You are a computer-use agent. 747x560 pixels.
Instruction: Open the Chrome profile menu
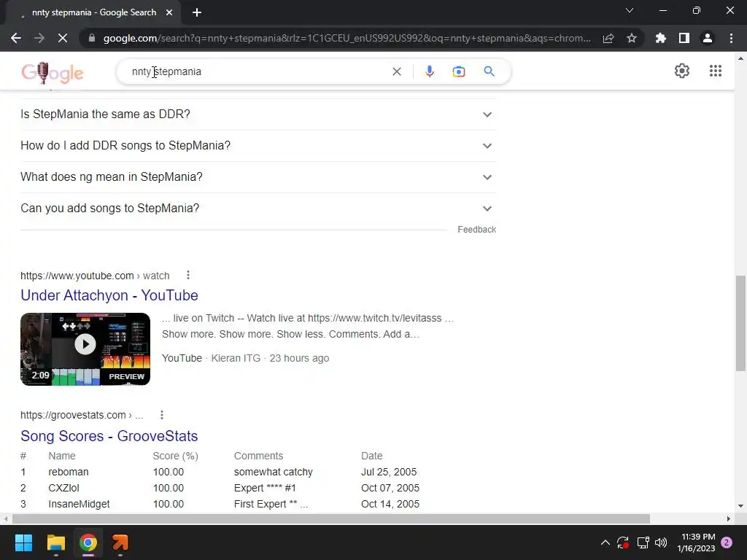[x=708, y=38]
